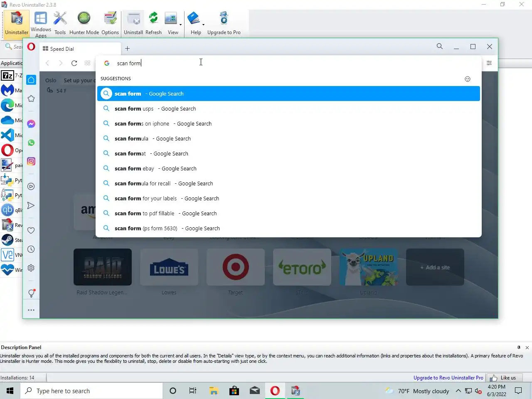Image resolution: width=532 pixels, height=399 pixels.
Task: Open File Explorer from taskbar
Action: pyautogui.click(x=214, y=391)
